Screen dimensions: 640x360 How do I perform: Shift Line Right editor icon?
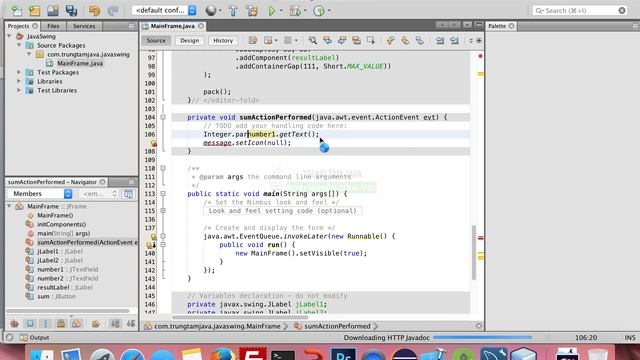(x=454, y=40)
